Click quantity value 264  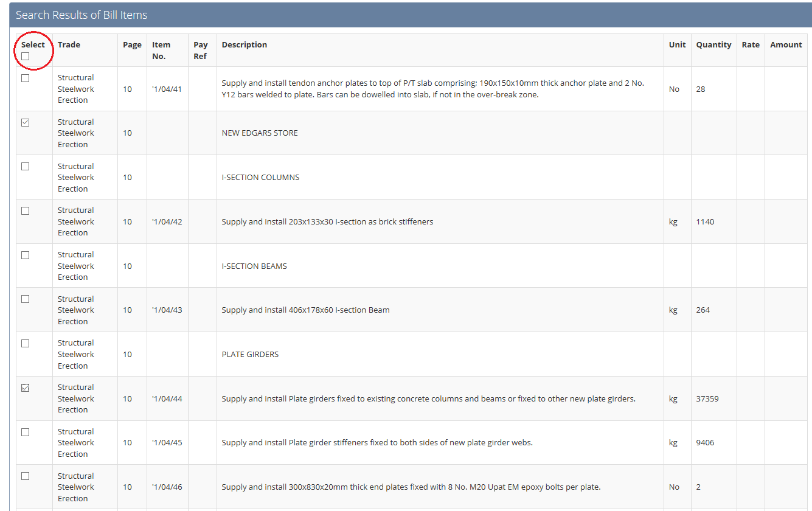click(703, 310)
